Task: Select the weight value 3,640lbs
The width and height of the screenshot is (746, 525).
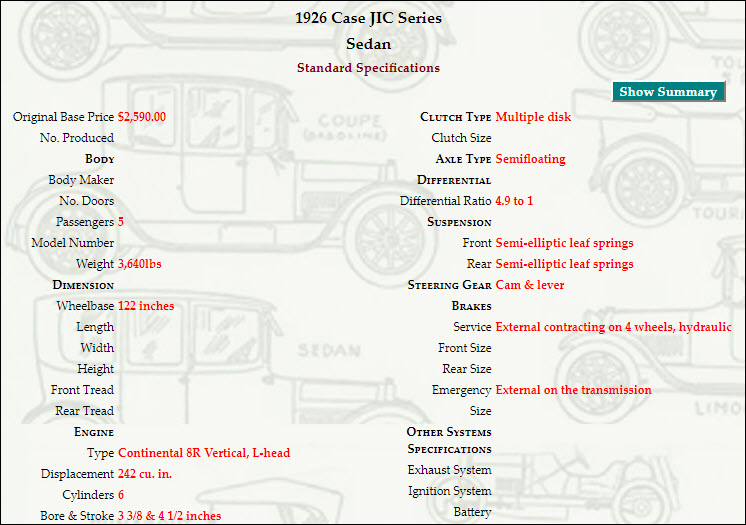Action: pos(139,264)
